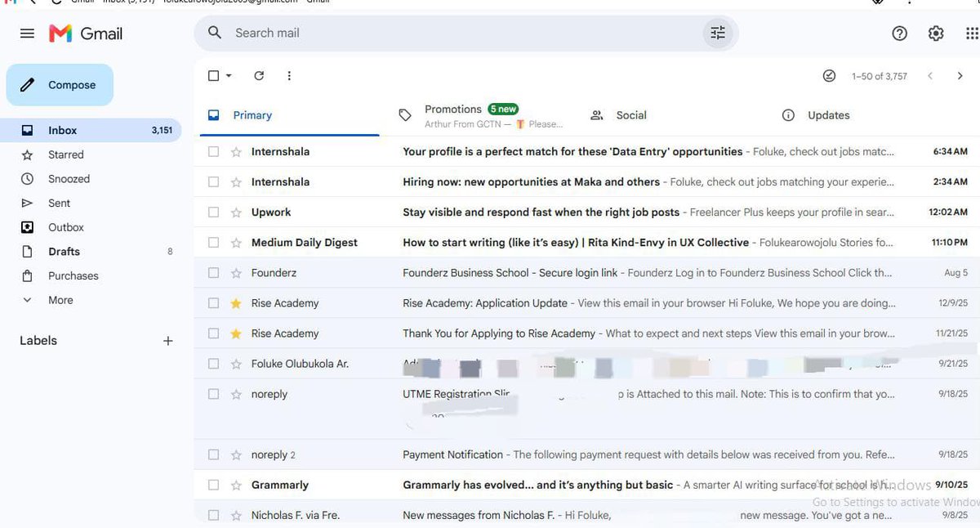Check the Rise Academy Application Update email
Screen dimensions: 980x528
pyautogui.click(x=213, y=303)
